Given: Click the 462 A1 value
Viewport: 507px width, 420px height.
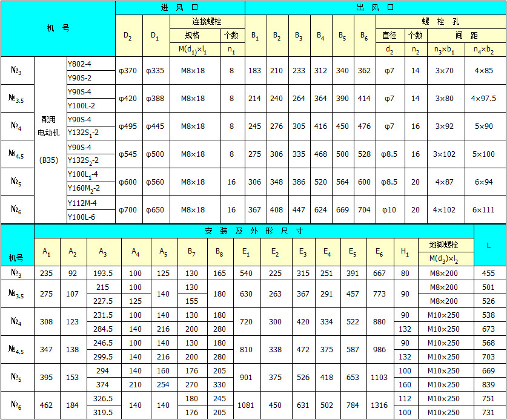Looking at the screenshot, I should [x=46, y=405].
